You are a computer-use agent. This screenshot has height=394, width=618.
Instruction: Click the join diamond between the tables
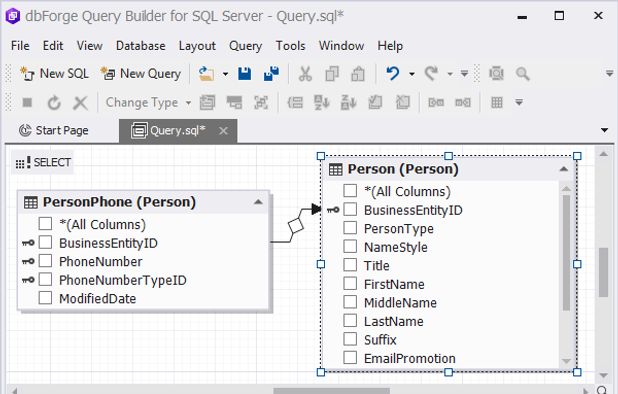point(296,226)
